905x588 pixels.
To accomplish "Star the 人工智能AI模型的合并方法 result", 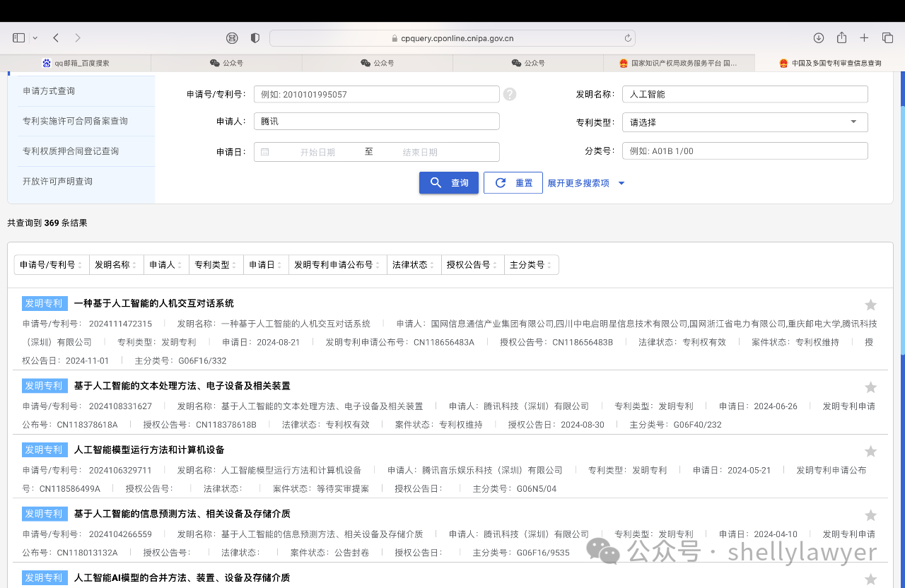I will (871, 580).
